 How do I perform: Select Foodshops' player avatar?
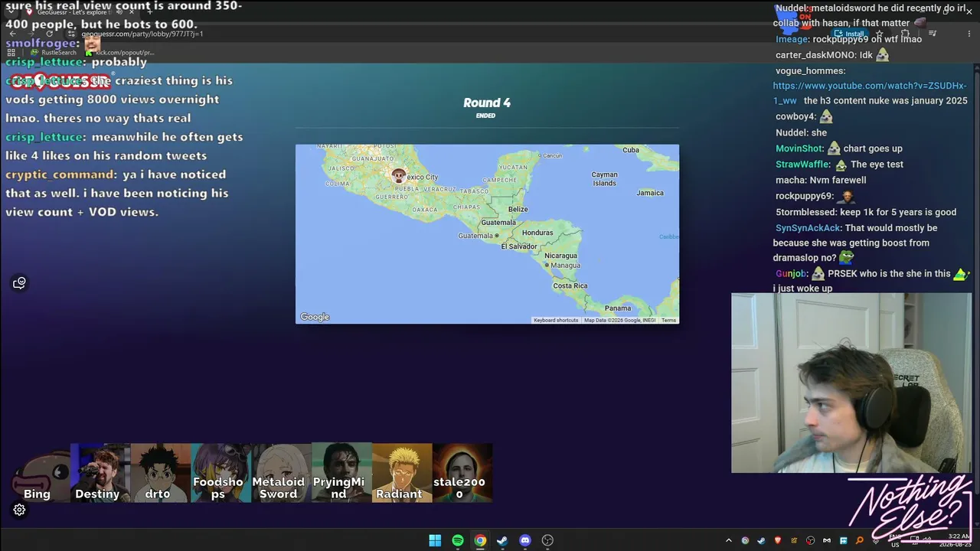click(x=221, y=473)
